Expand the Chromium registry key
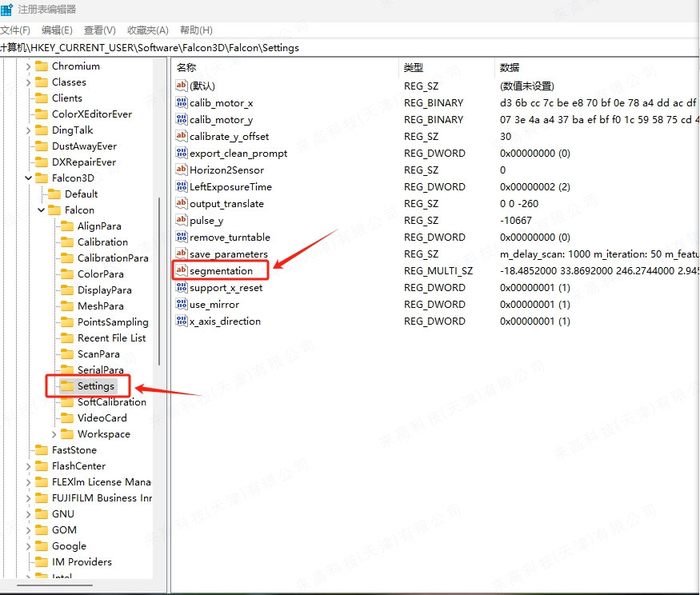700x595 pixels. point(29,66)
